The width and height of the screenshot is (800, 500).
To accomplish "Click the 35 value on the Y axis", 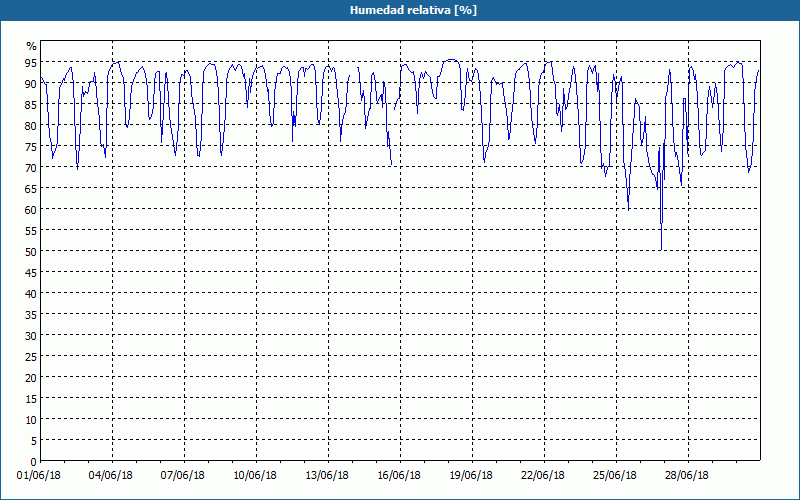I will (x=31, y=314).
